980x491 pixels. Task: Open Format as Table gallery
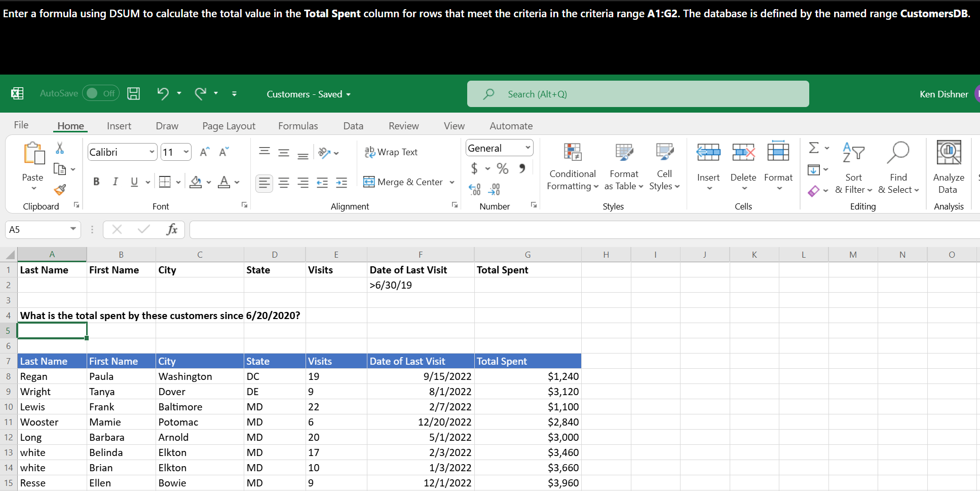click(624, 166)
